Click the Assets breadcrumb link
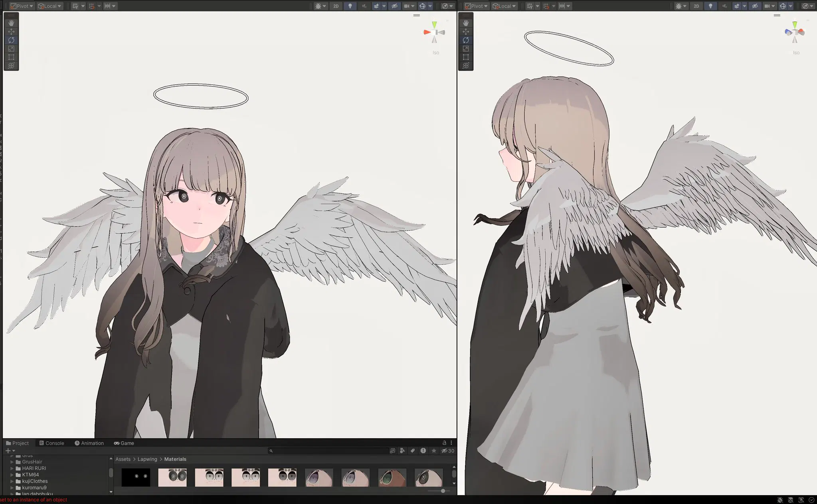The height and width of the screenshot is (504, 817). (123, 459)
